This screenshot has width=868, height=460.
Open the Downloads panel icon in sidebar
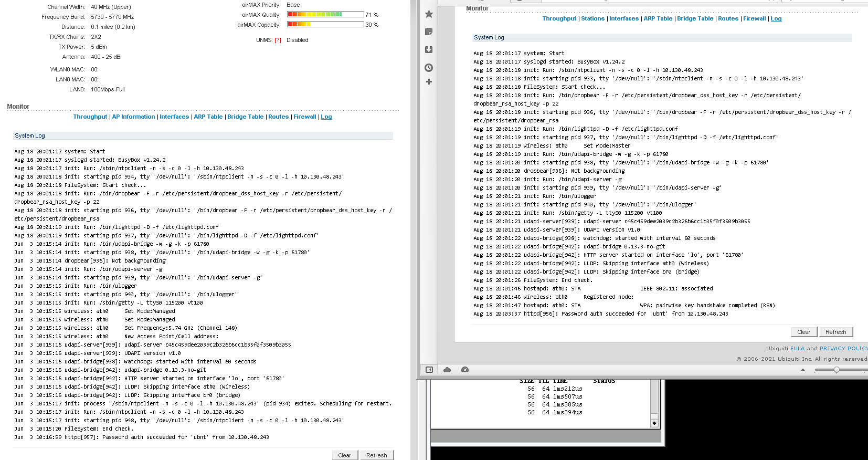[429, 50]
